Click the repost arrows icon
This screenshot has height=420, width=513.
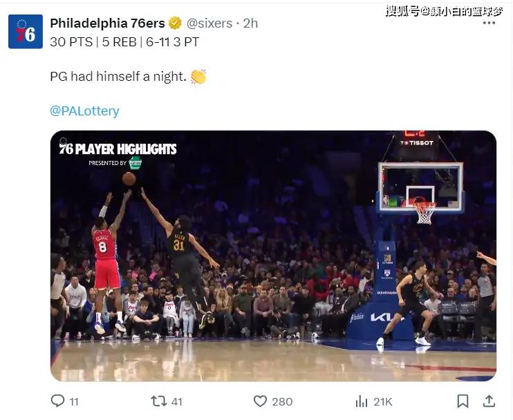pyautogui.click(x=159, y=401)
